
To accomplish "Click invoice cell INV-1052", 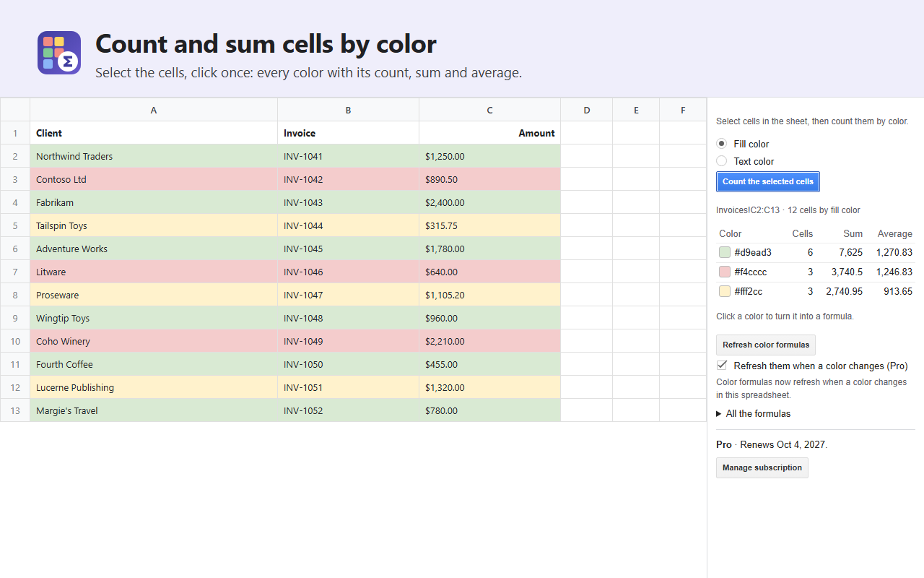I will pyautogui.click(x=348, y=410).
